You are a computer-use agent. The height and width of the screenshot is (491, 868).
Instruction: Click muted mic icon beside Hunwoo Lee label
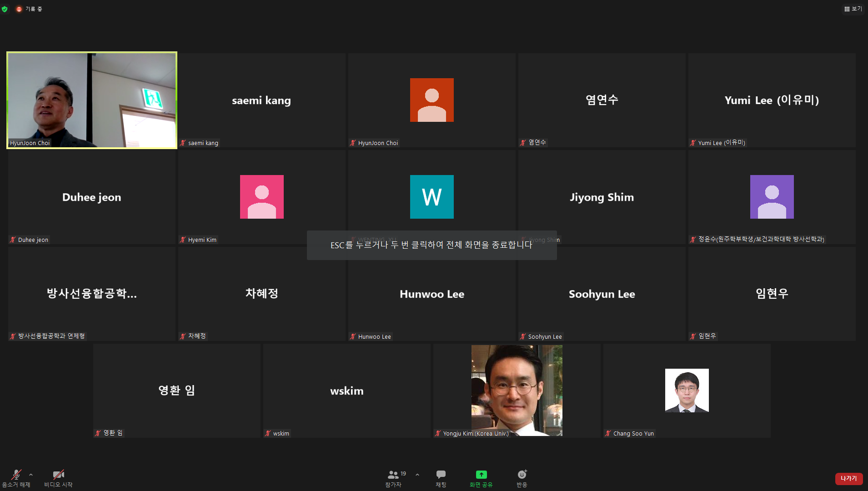click(x=353, y=336)
